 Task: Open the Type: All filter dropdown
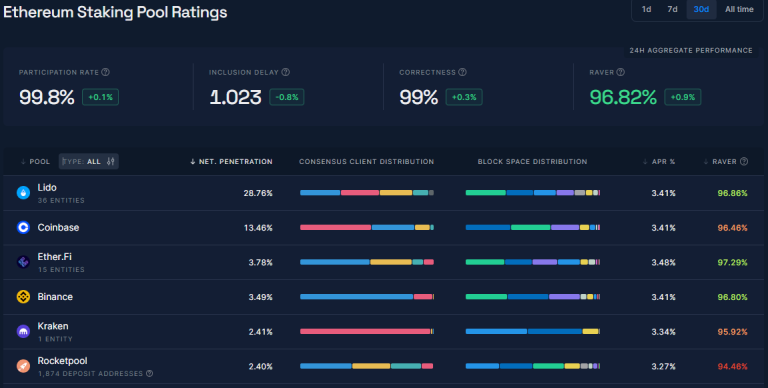[89, 161]
